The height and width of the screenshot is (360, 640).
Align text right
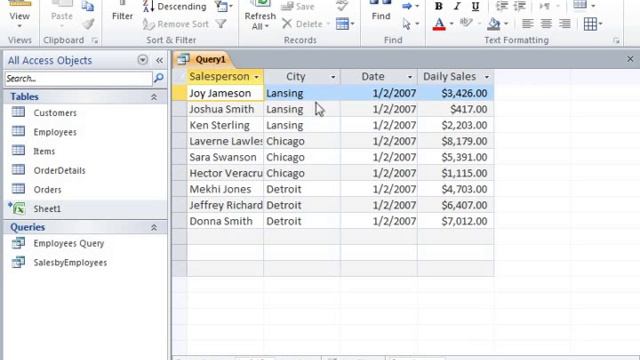tap(564, 24)
